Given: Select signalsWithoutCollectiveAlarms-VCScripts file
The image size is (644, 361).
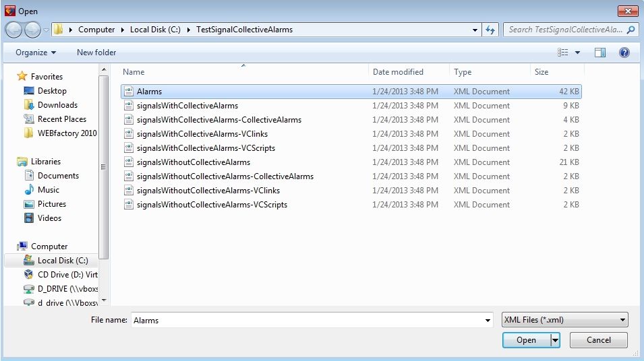Looking at the screenshot, I should (212, 205).
